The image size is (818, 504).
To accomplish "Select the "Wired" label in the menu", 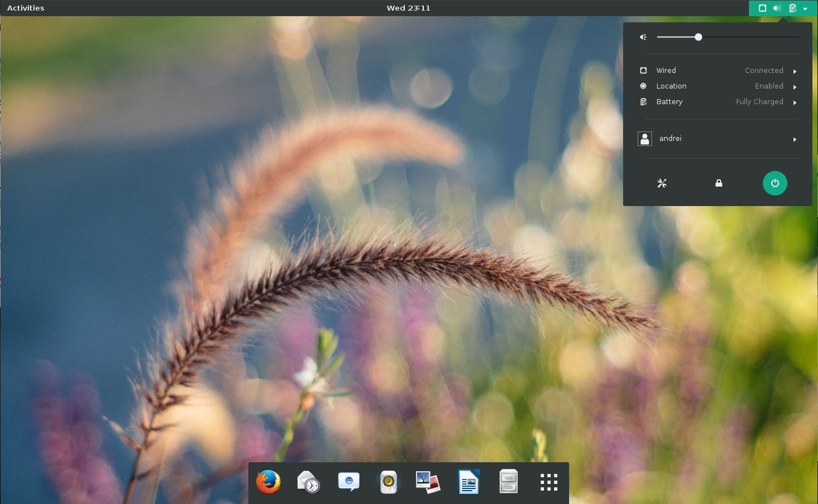I will coord(666,71).
